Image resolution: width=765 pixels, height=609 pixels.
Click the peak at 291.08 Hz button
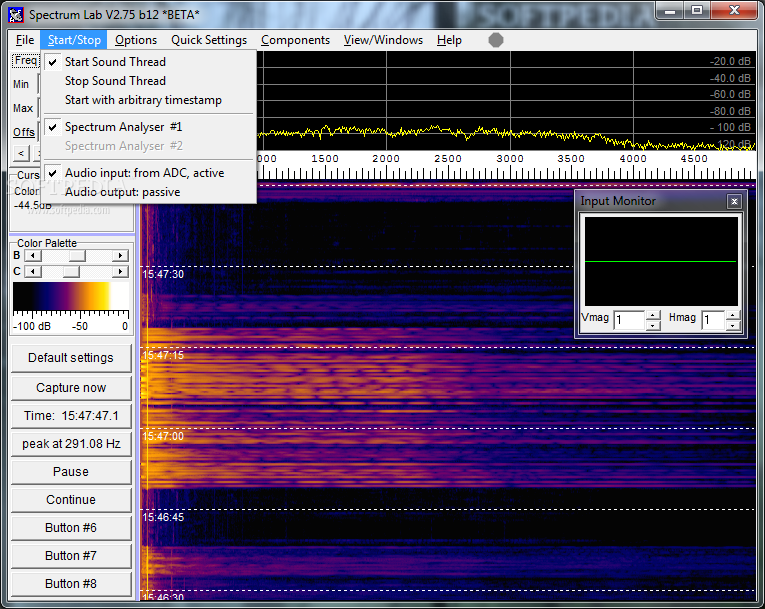coord(71,444)
